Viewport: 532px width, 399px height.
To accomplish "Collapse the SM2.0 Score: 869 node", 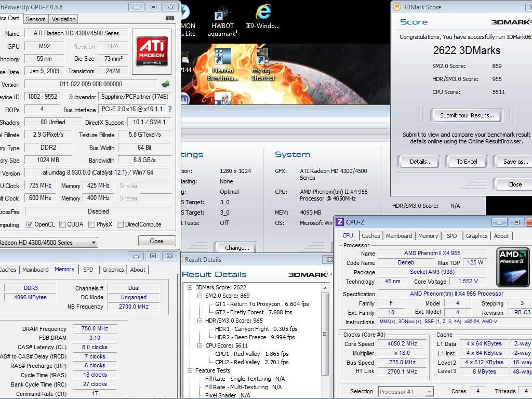I will click(200, 296).
